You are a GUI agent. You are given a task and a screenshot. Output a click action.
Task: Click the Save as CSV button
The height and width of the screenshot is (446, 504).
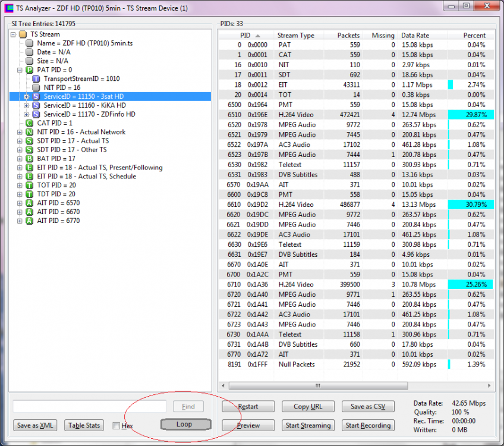(368, 407)
